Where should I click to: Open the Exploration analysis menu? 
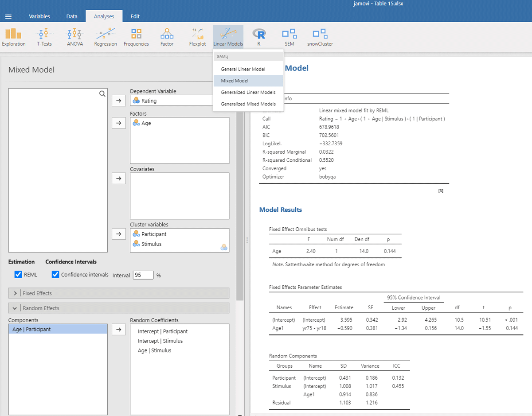coord(14,37)
